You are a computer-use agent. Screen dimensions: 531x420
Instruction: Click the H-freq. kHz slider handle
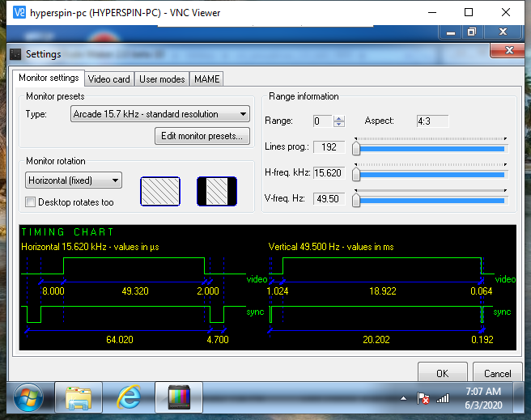pyautogui.click(x=356, y=174)
